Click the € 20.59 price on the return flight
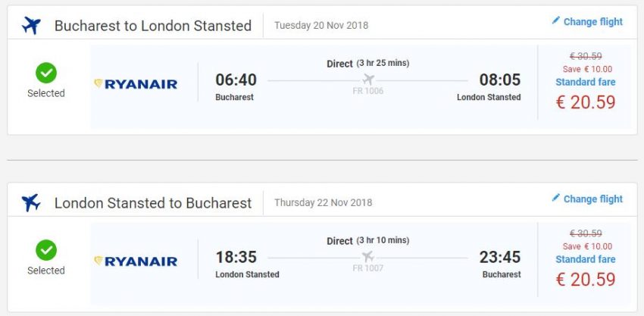 585,280
